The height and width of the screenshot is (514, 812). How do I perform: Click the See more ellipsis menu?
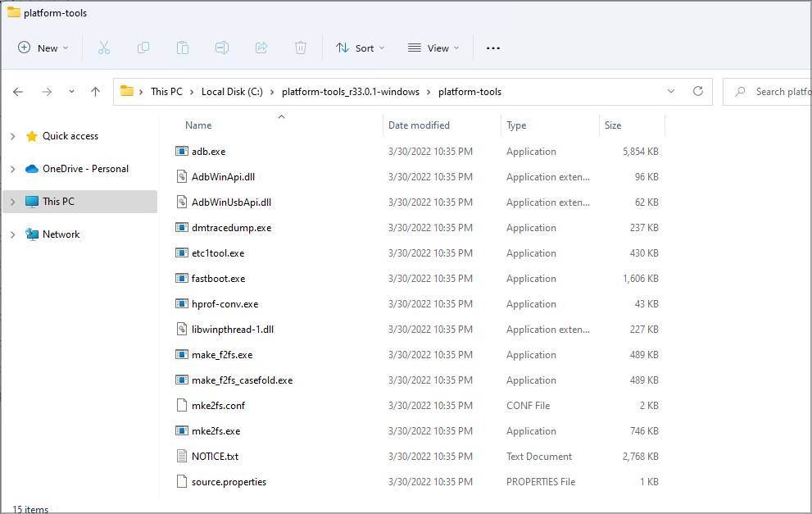492,48
